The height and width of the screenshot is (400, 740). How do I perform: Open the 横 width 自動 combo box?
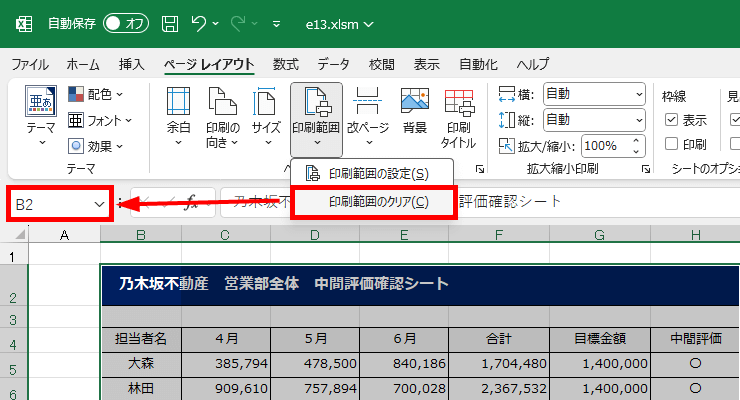(x=594, y=94)
